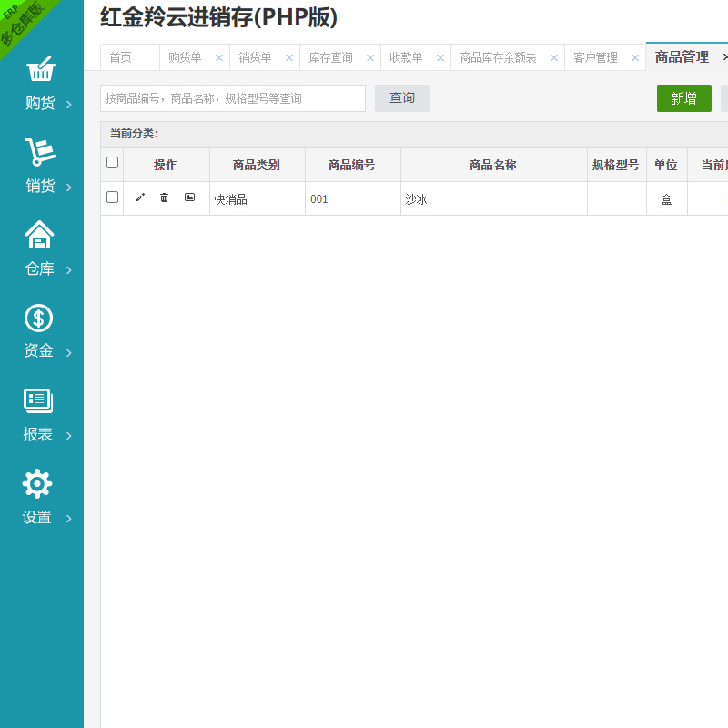The image size is (728, 728).
Task: Click the shopping basket purchase icon
Action: tap(40, 70)
